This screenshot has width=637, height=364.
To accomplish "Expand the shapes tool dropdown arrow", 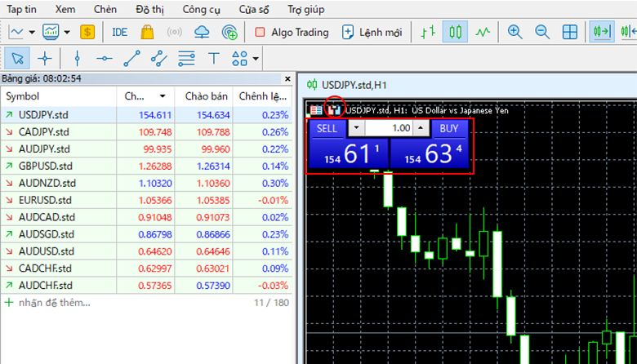I will click(256, 59).
